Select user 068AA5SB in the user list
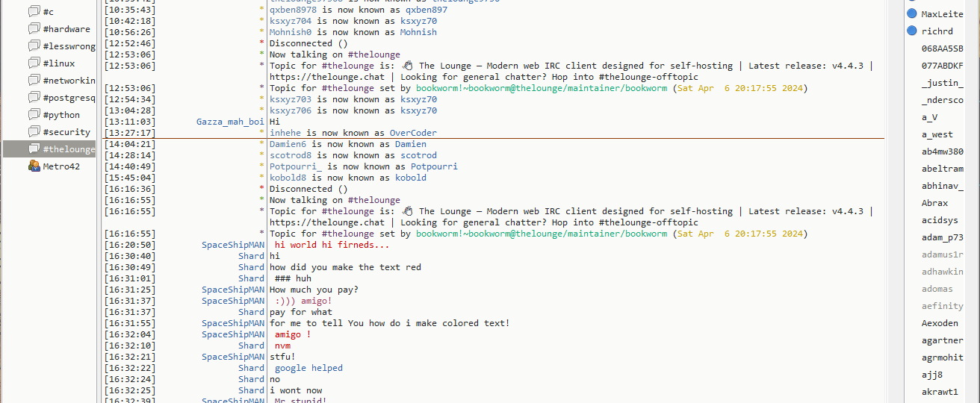The height and width of the screenshot is (403, 980). pyautogui.click(x=942, y=49)
